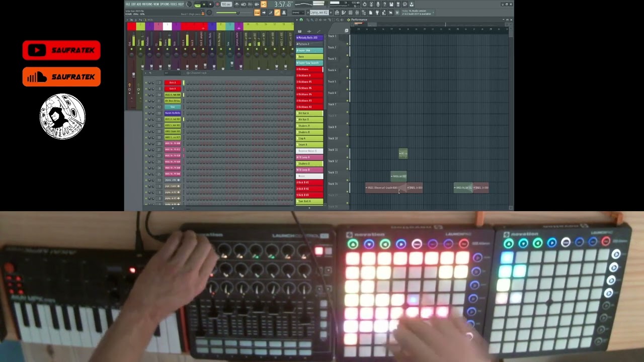
Task: Open the EDIT menu
Action: pos(133,5)
